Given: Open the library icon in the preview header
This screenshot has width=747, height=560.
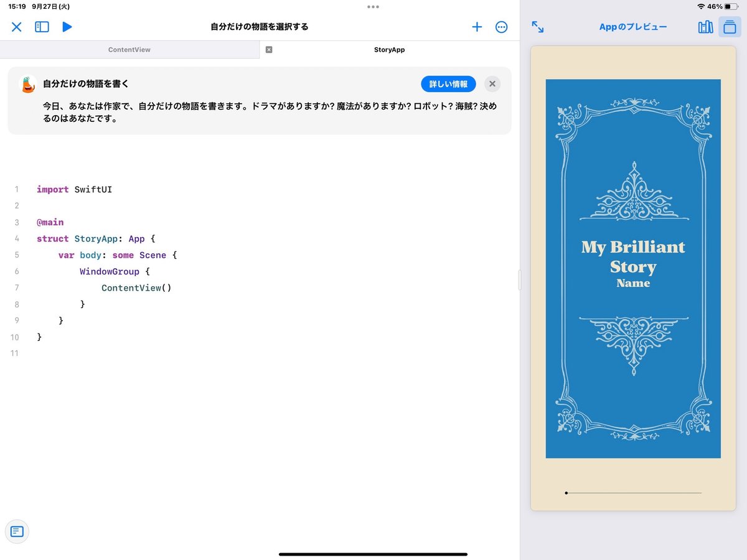Looking at the screenshot, I should coord(705,27).
